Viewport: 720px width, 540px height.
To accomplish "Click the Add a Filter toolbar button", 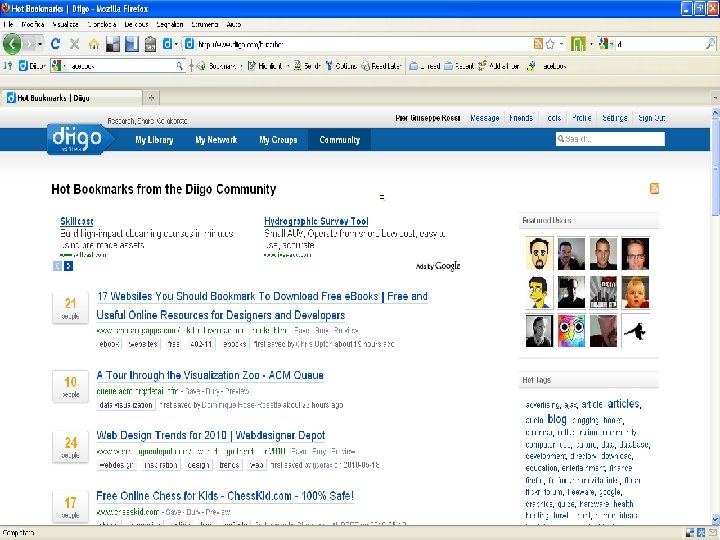I will click(499, 66).
